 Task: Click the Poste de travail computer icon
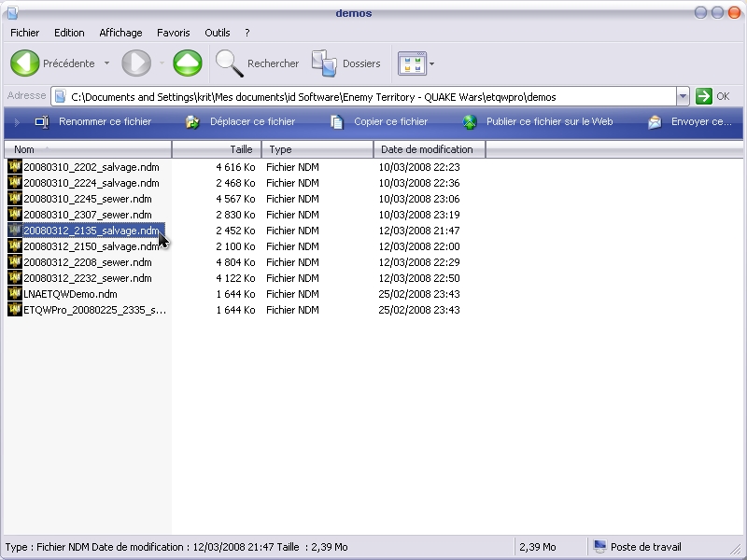coord(599,546)
